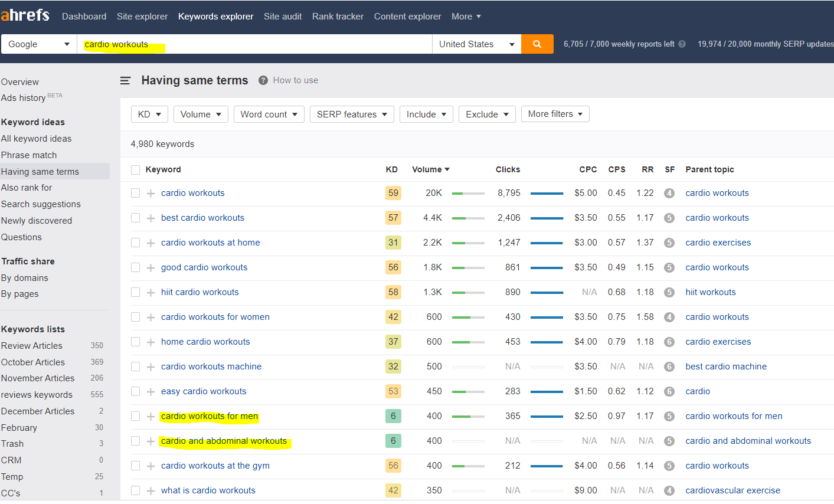This screenshot has height=504, width=834.
Task: Open Rank tracker from top navigation
Action: (338, 17)
